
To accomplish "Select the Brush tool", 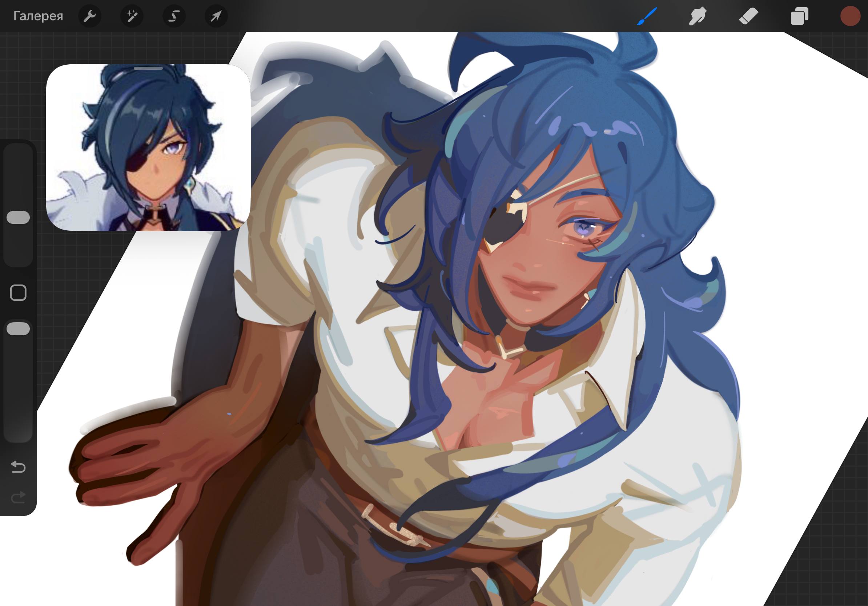I will coord(647,16).
